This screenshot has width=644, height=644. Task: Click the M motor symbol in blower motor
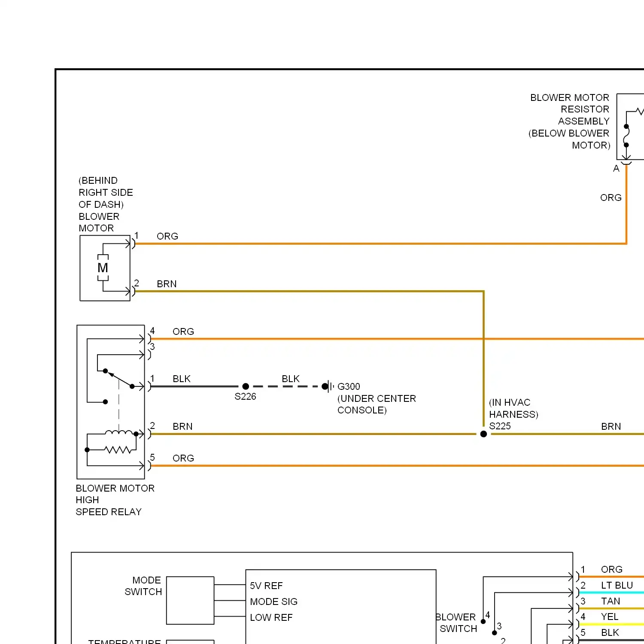(x=103, y=268)
